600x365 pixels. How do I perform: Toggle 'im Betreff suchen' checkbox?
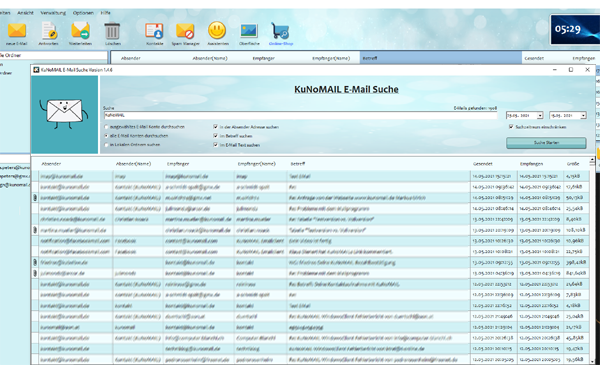click(x=215, y=136)
